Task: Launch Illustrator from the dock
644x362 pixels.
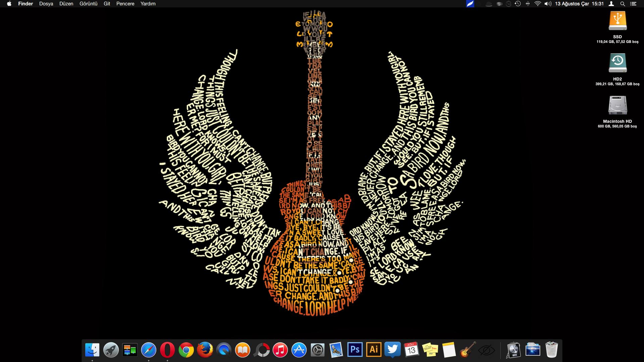Action: 374,350
